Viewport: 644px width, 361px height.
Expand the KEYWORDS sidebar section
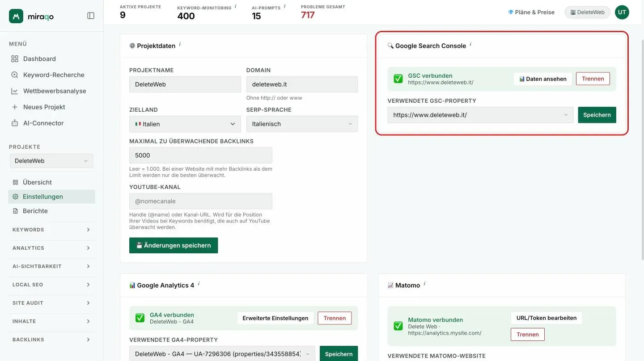click(51, 230)
